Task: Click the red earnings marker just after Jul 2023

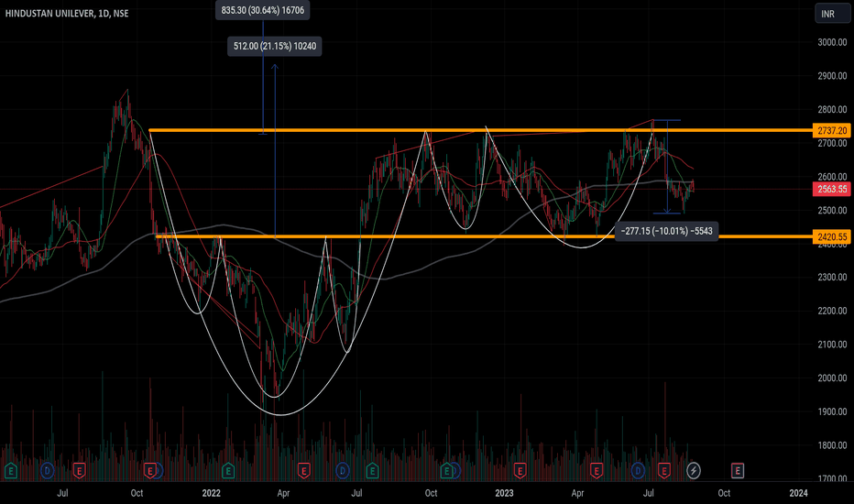Action: pyautogui.click(x=664, y=470)
